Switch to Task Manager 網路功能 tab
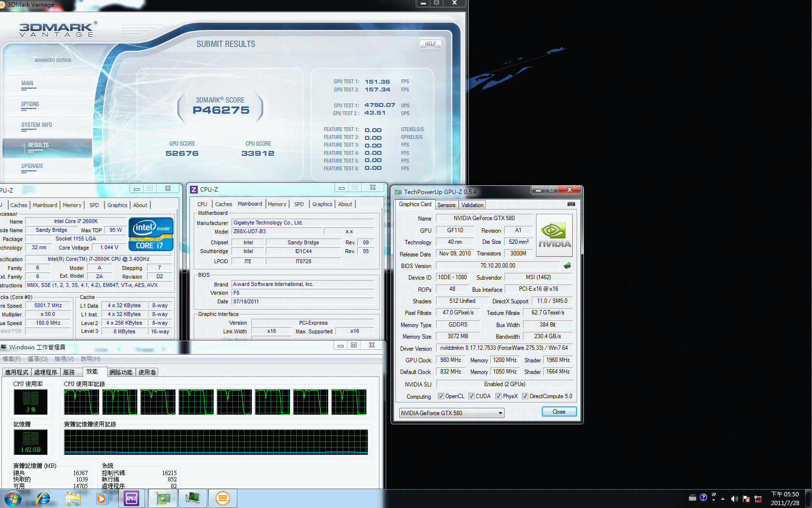The image size is (812, 508). click(x=121, y=372)
